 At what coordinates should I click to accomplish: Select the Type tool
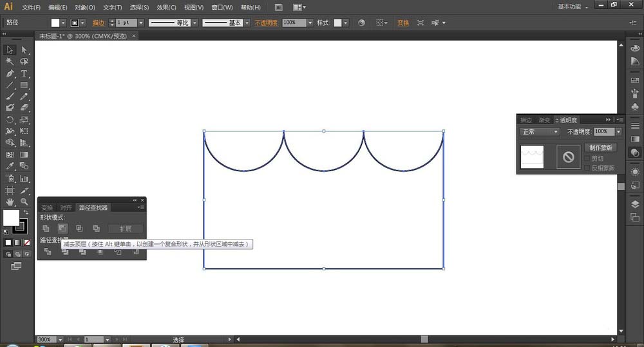pyautogui.click(x=24, y=73)
